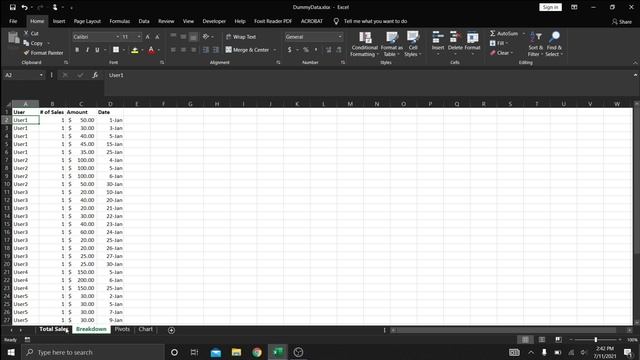Open AutoSum dropdown arrow
This screenshot has height=360, width=640.
point(524,33)
